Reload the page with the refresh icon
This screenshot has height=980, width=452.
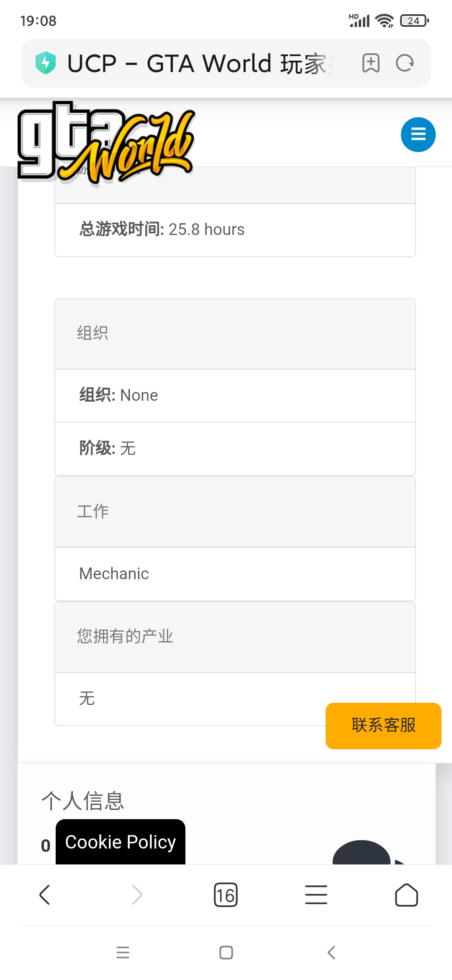pyautogui.click(x=405, y=63)
